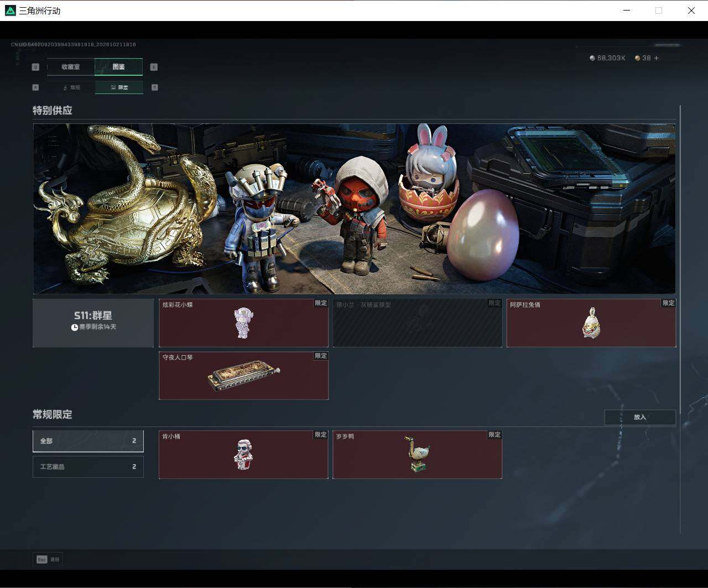Click the silver coin currency icon
The height and width of the screenshot is (588, 708).
click(x=592, y=58)
